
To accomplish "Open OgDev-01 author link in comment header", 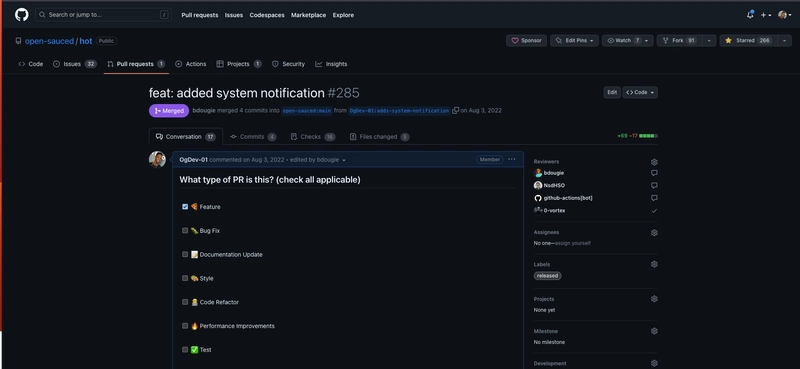I will [x=193, y=160].
